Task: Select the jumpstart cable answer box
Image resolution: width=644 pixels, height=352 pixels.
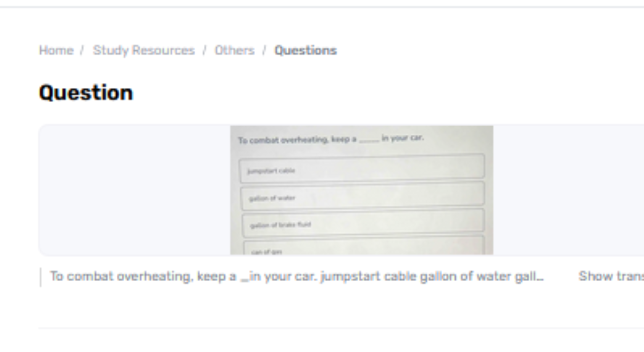Action: [x=362, y=169]
